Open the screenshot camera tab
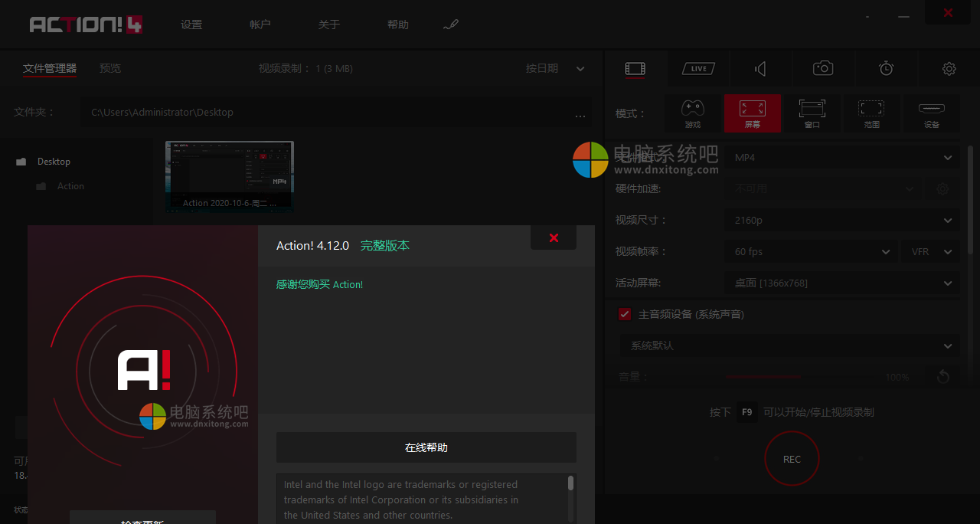Image resolution: width=980 pixels, height=524 pixels. [x=823, y=68]
